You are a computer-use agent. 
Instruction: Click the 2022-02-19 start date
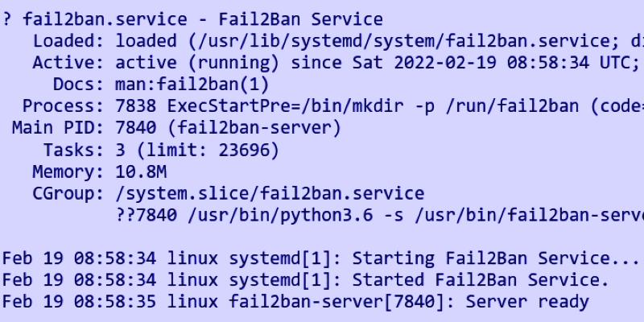pos(445,63)
